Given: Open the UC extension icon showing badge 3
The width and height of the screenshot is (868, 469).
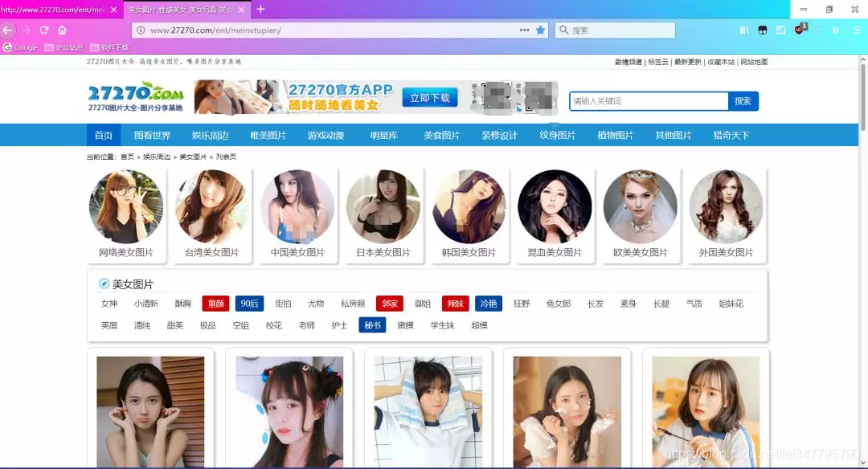Looking at the screenshot, I should (799, 29).
